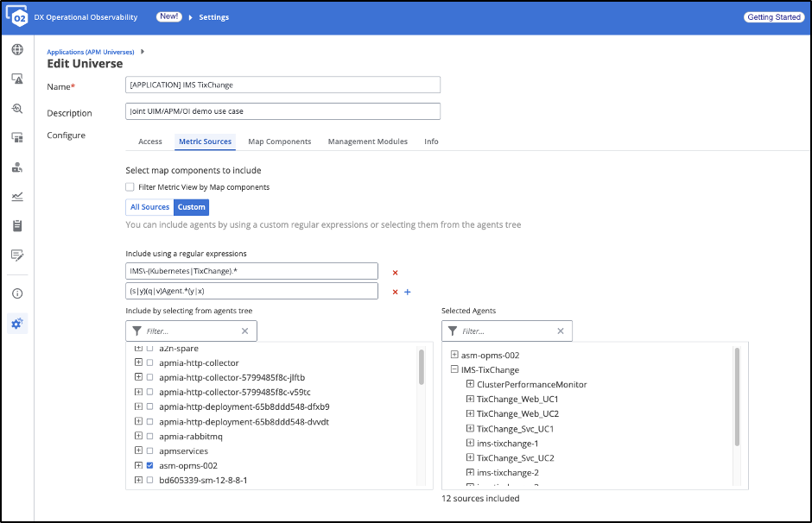Check apmia-http-deployment-65b8ddd548-dvvdt checkbox
The height and width of the screenshot is (523, 812).
[149, 422]
